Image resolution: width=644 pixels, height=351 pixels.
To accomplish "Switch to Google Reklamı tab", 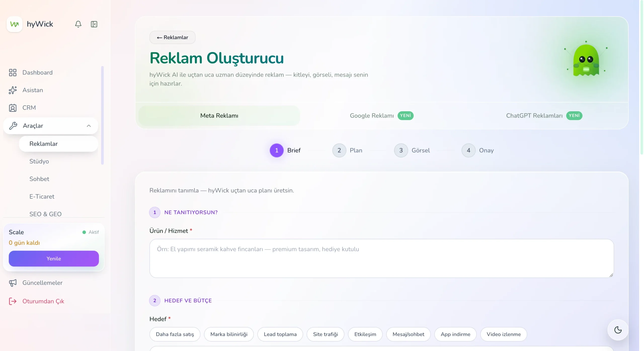I will click(382, 116).
